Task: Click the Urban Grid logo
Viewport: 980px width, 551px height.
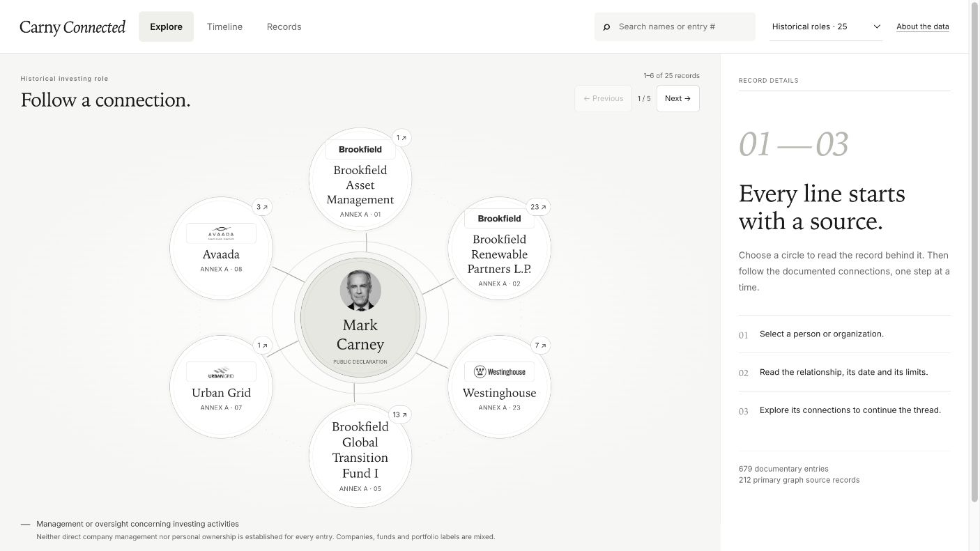Action: point(221,372)
